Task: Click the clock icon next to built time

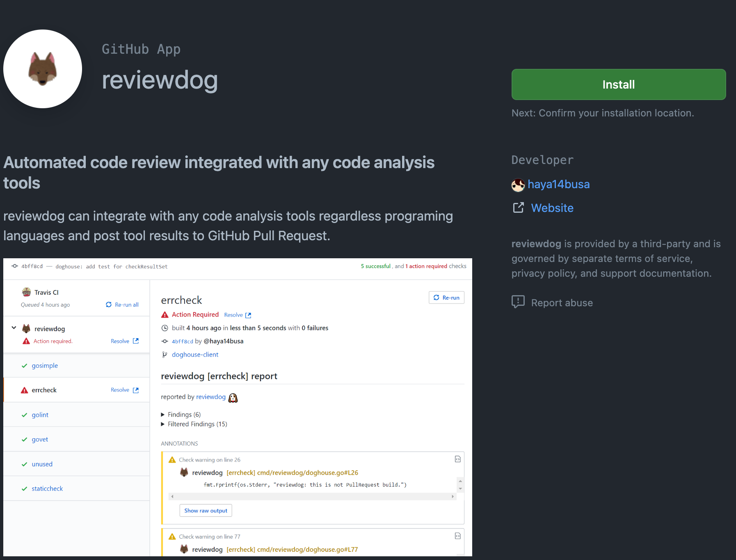Action: [x=165, y=328]
